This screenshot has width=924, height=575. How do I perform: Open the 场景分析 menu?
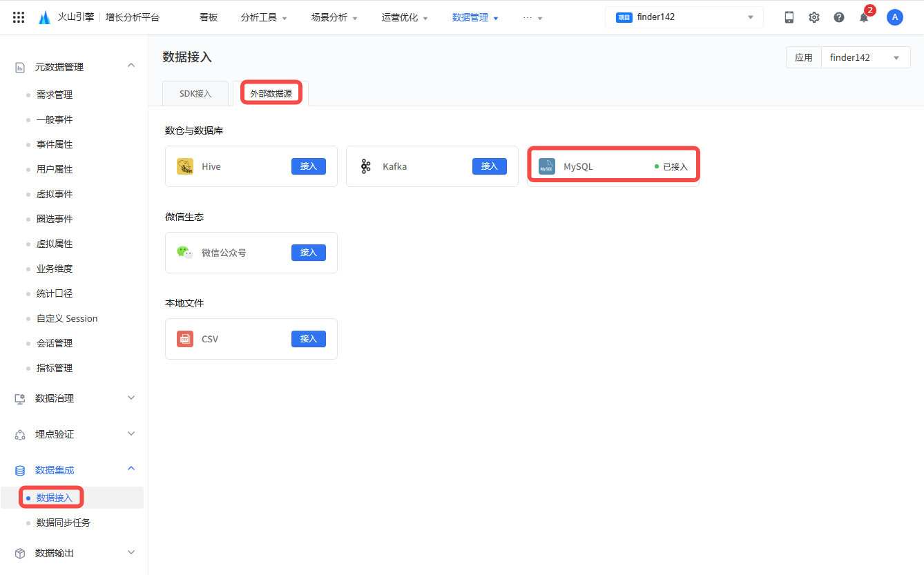[335, 17]
